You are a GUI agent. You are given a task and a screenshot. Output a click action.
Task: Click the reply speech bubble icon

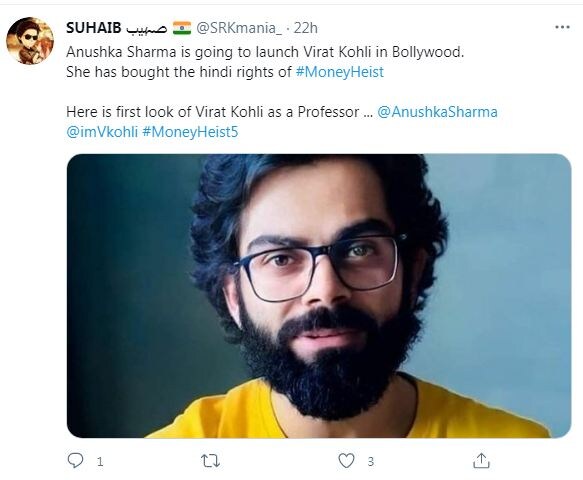point(75,460)
